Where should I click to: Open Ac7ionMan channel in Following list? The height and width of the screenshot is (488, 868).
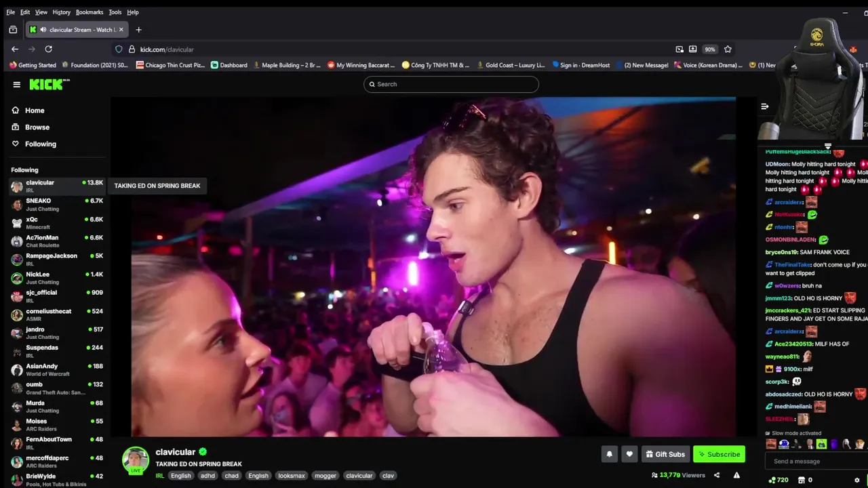click(x=57, y=241)
